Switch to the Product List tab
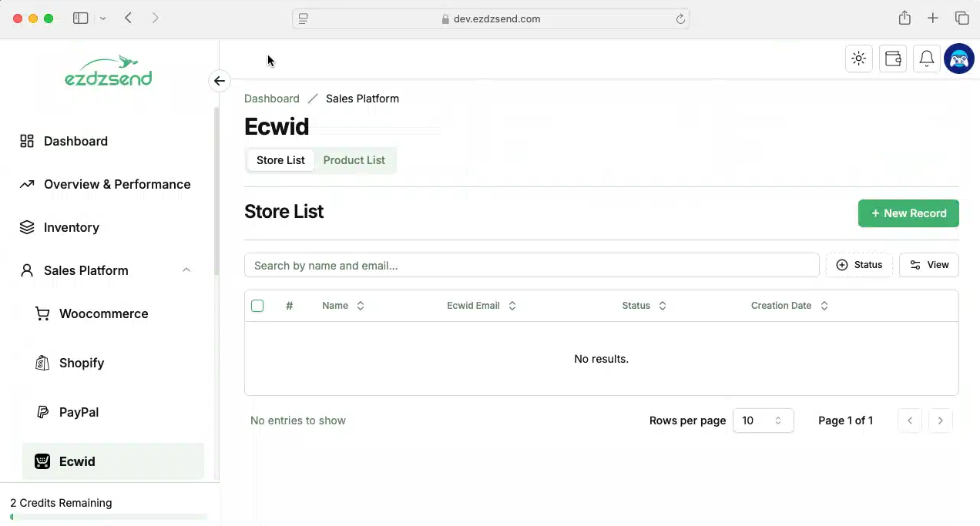The image size is (980, 526). coord(354,160)
